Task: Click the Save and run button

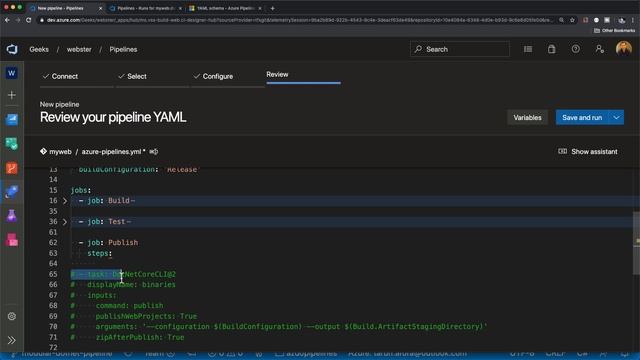Action: [x=582, y=118]
